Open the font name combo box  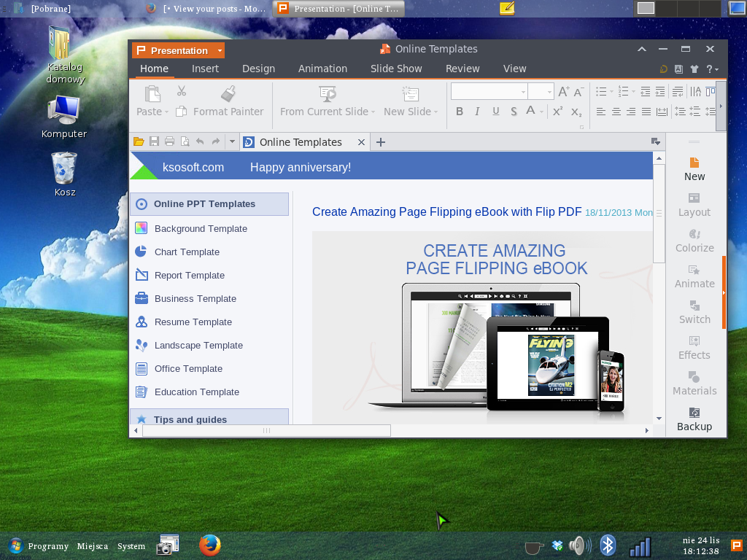pyautogui.click(x=489, y=91)
